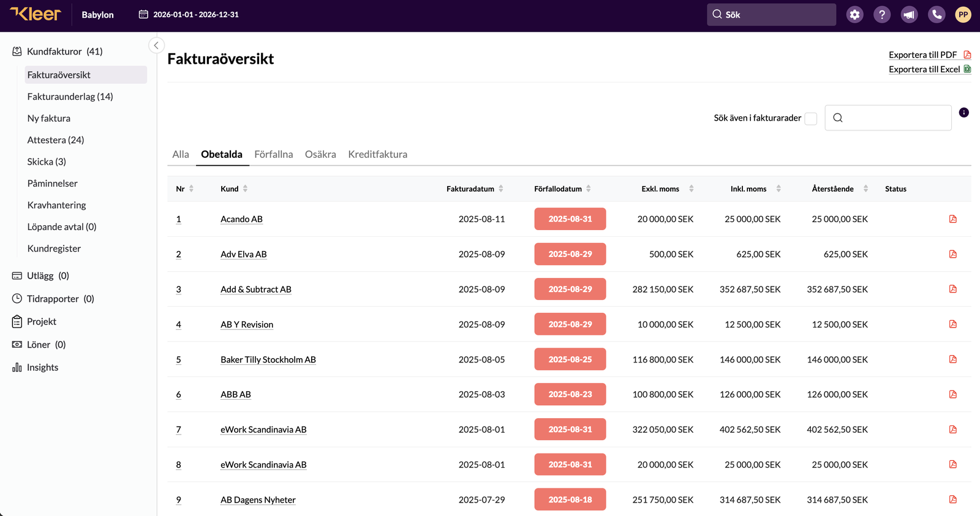Click the Kleer logo
Viewport: 980px width, 516px height.
(x=36, y=14)
